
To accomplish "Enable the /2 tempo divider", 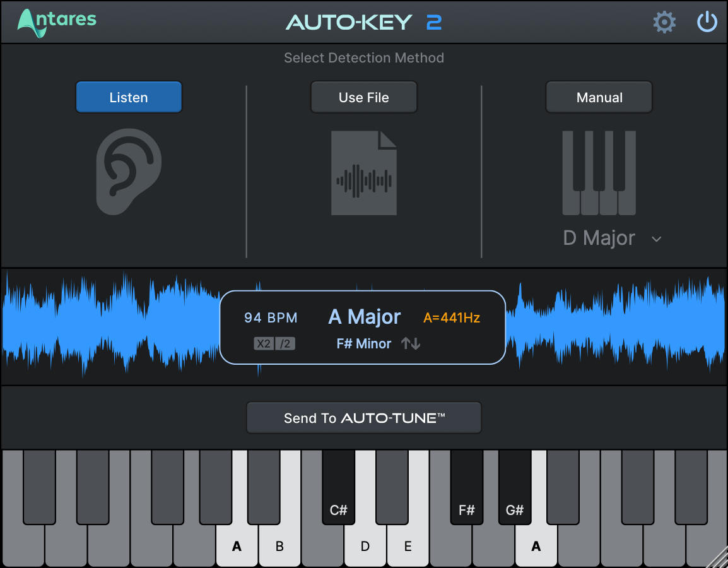I will [284, 343].
